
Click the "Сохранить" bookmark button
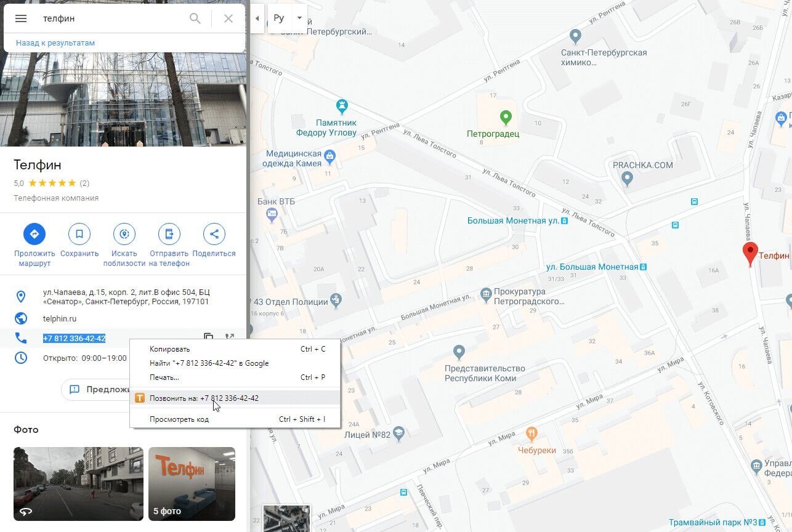pos(79,240)
